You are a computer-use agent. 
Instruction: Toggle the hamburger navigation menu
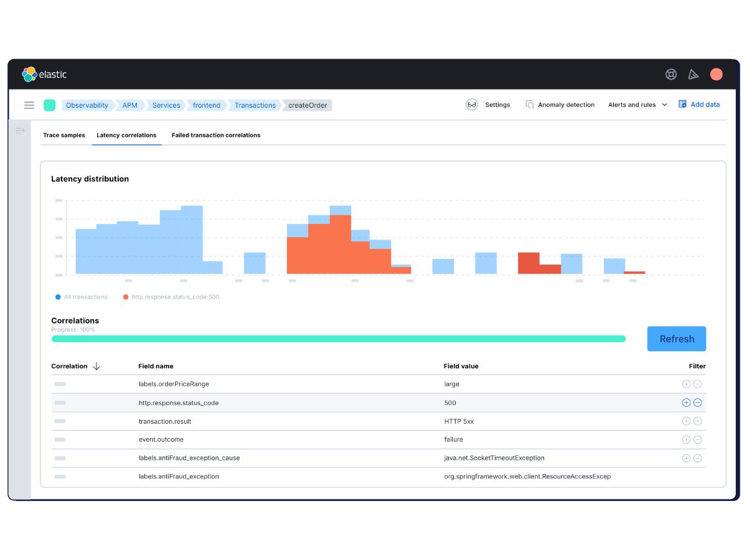click(x=29, y=105)
